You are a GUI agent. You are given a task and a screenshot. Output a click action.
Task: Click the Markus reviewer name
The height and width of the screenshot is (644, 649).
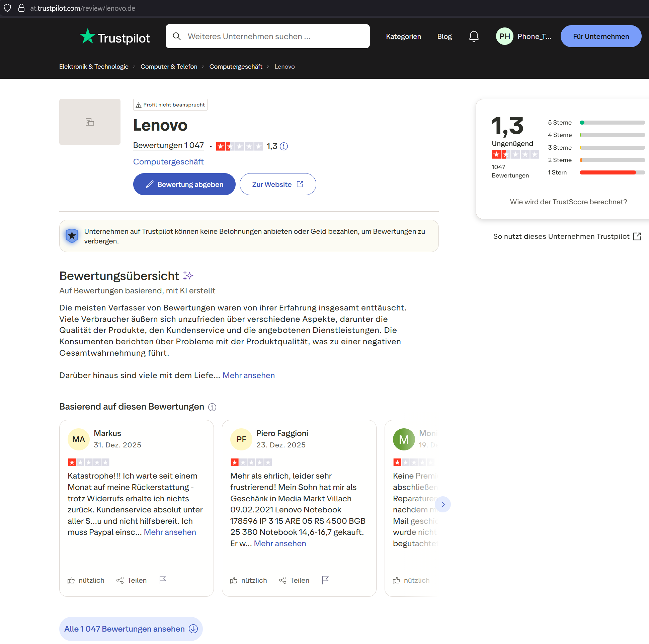pyautogui.click(x=107, y=433)
